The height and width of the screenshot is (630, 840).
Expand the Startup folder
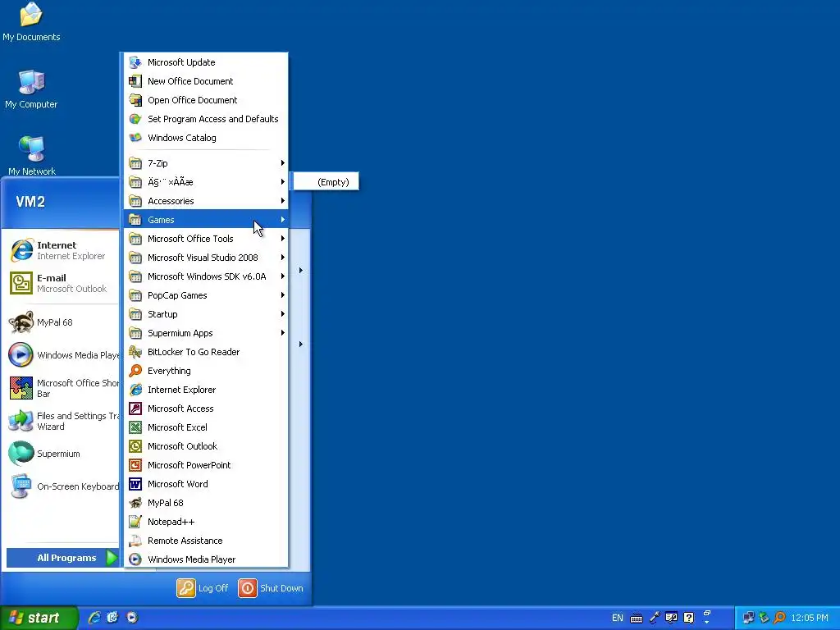coord(206,314)
